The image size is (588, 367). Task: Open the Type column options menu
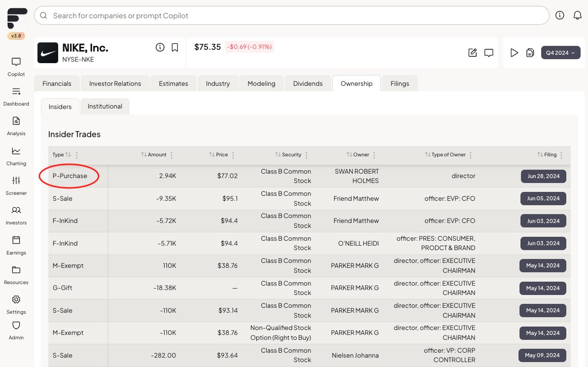pos(77,155)
